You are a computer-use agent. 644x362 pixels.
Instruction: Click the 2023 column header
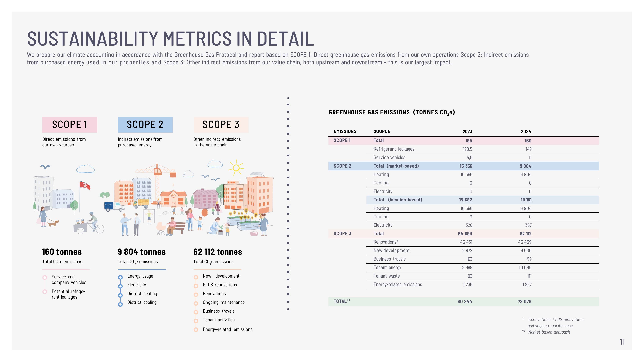[467, 132]
